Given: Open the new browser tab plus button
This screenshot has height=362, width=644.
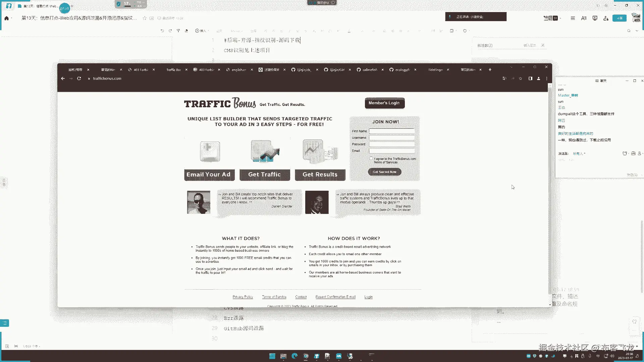Looking at the screenshot, I should pos(490,70).
